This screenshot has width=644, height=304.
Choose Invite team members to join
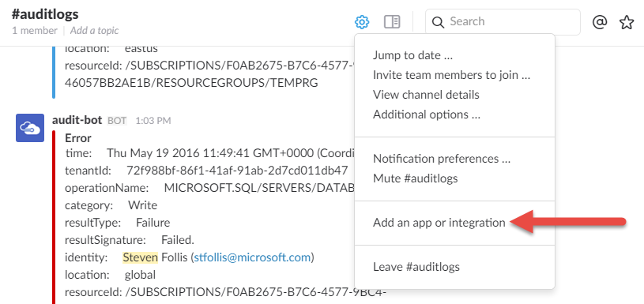tap(452, 75)
